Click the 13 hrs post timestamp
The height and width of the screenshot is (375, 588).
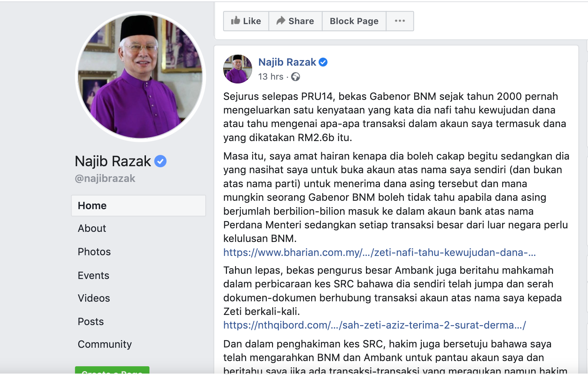[271, 77]
